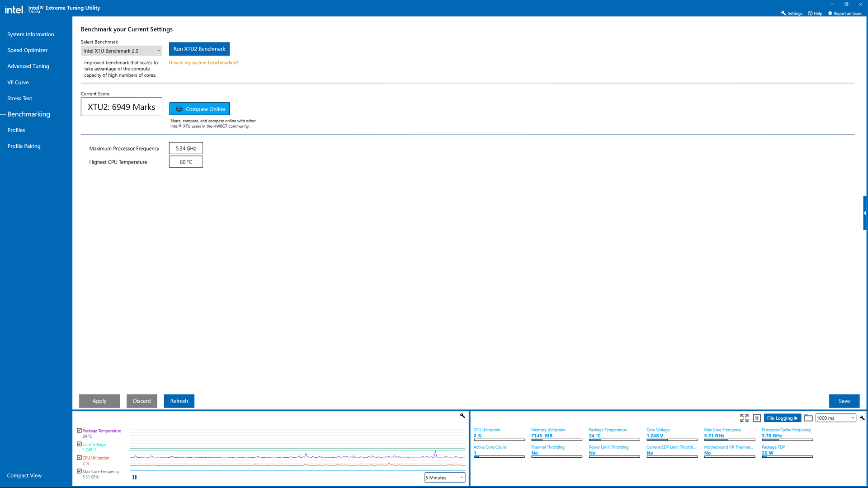Pause the monitoring graph
Viewport: 868px width, 488px height.
tap(134, 477)
